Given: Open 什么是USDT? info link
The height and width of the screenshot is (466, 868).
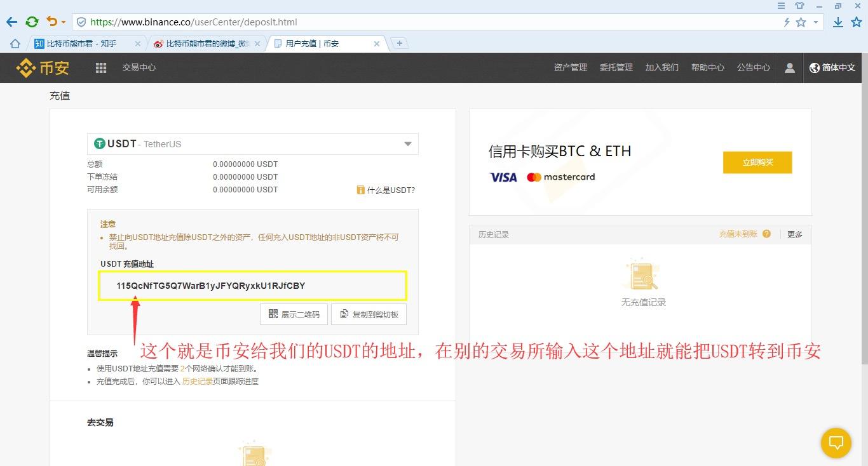Looking at the screenshot, I should tap(386, 190).
